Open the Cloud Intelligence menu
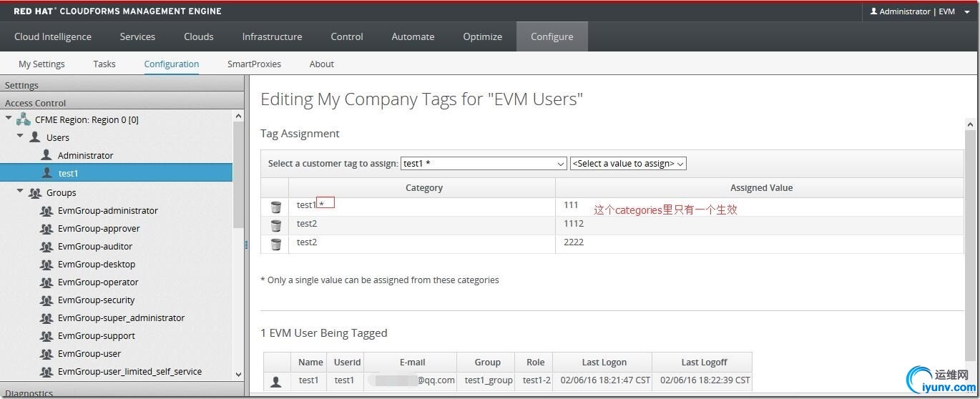 [53, 36]
